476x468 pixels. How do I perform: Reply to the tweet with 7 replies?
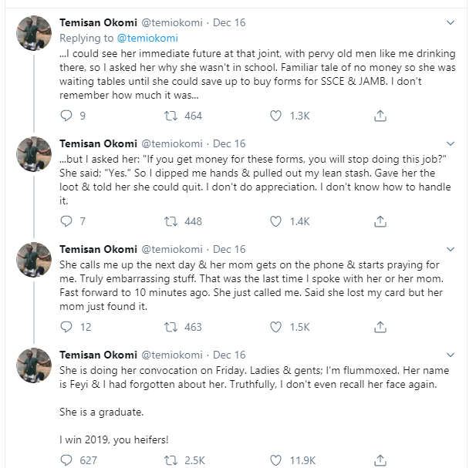[x=66, y=221]
